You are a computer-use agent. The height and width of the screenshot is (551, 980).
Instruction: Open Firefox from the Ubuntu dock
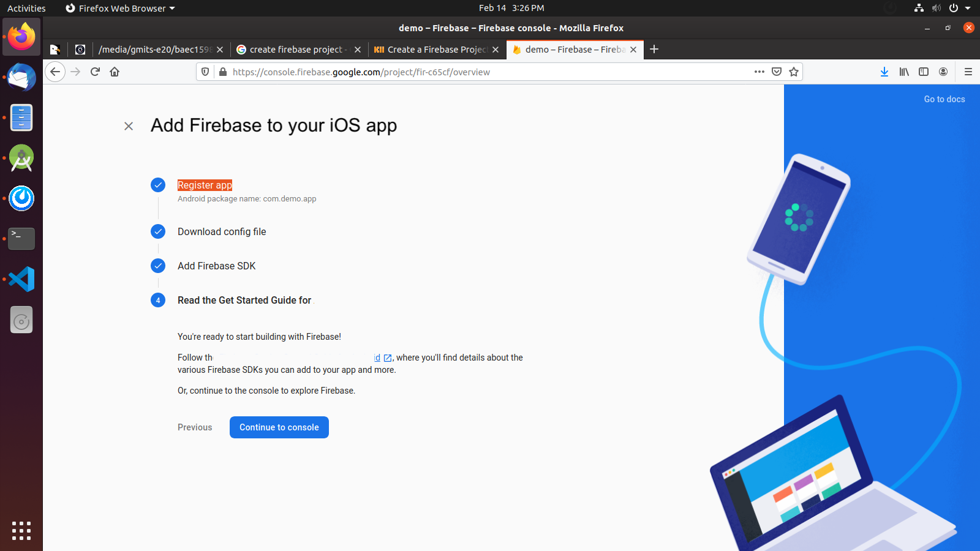pos(21,37)
